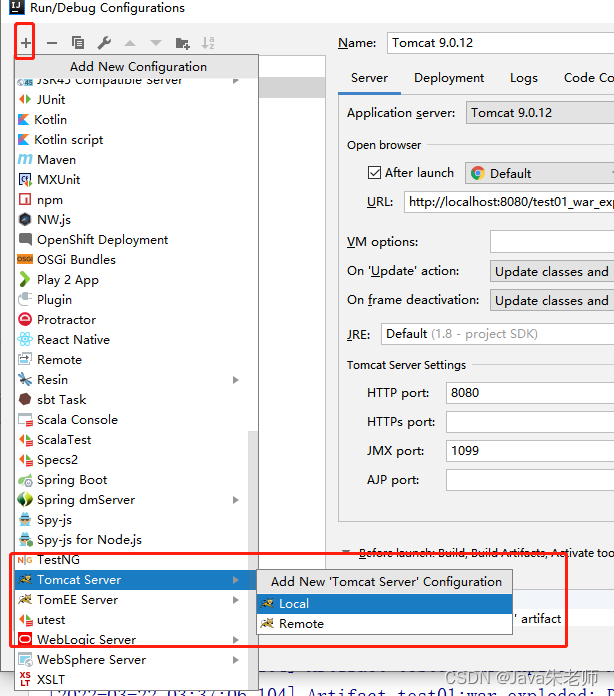
Task: Choose Remote in Tomcat Server submenu
Action: (384, 624)
